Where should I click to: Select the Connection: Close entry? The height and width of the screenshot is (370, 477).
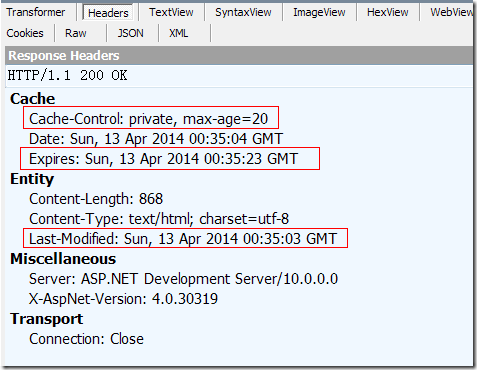click(86, 339)
